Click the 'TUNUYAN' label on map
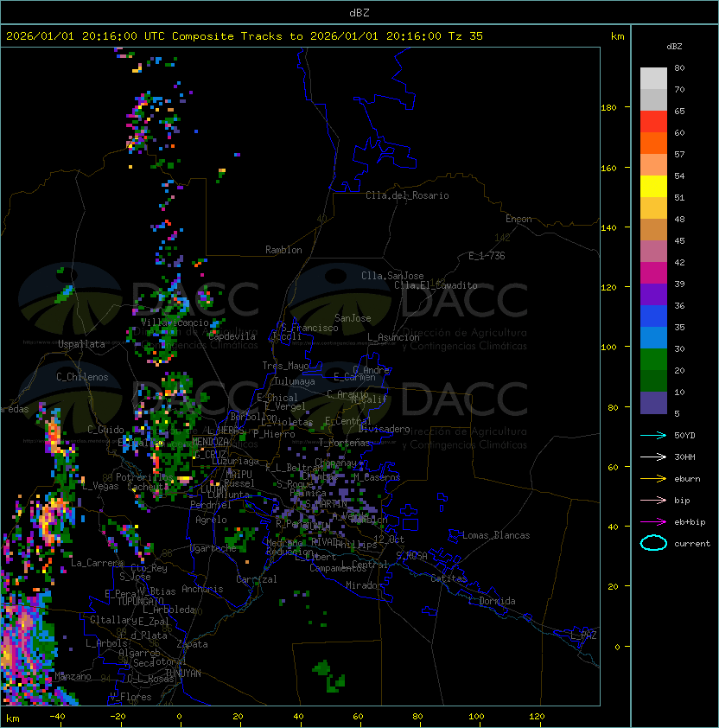The width and height of the screenshot is (719, 728). [x=183, y=674]
